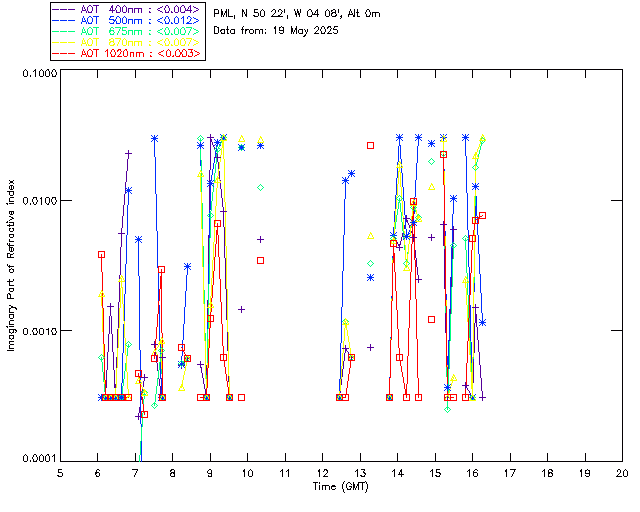Image resolution: width=640 pixels, height=512 pixels.
Task: Click the blue dashed line sample in legend
Action: tap(64, 20)
